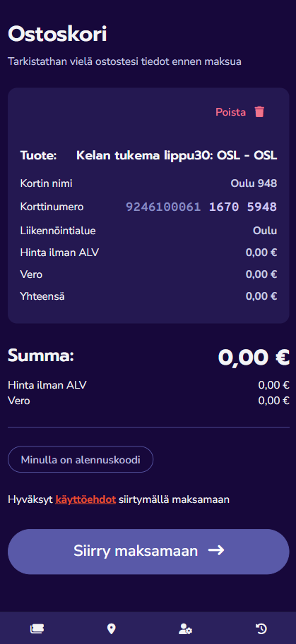
Task: Click the Ostoskori page heading
Action: click(x=57, y=34)
